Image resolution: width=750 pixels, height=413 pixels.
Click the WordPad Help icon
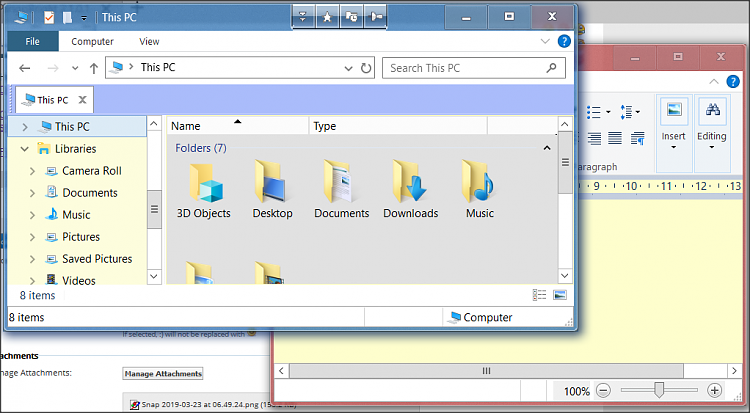tap(733, 81)
